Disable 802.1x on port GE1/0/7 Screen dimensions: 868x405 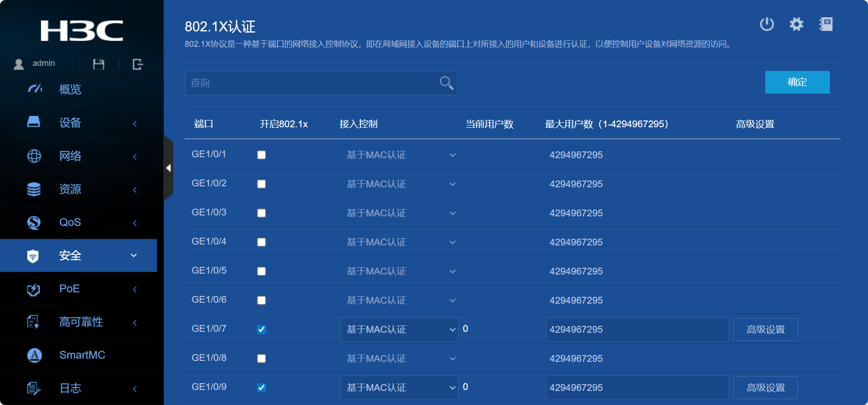(262, 330)
